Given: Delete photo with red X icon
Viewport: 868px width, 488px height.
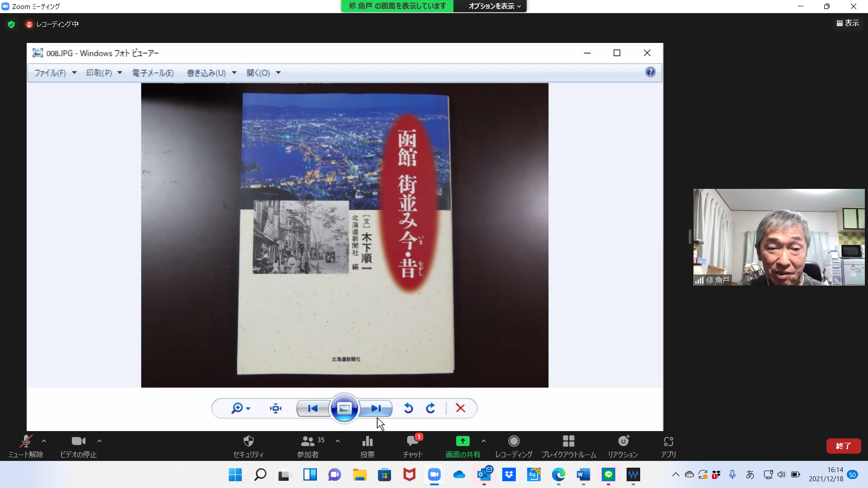Looking at the screenshot, I should [461, 408].
